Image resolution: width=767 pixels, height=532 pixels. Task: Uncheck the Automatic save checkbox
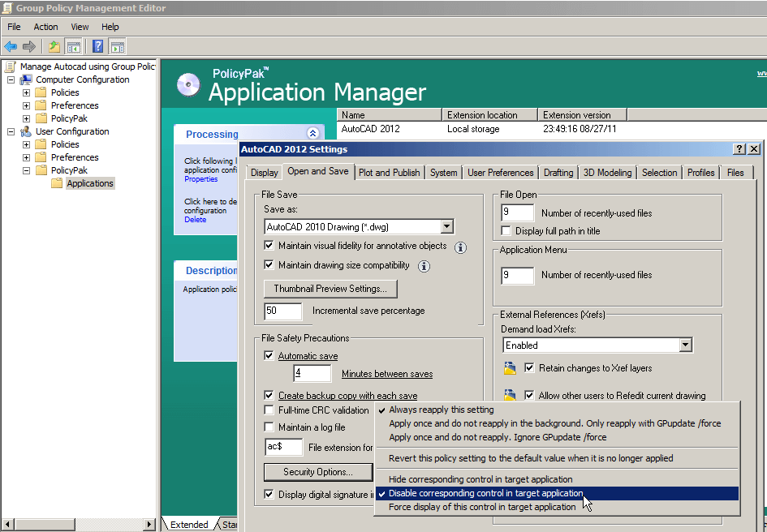269,355
